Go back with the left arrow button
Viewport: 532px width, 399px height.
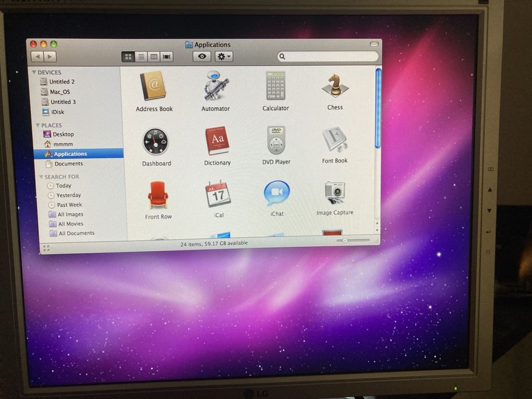coord(37,56)
